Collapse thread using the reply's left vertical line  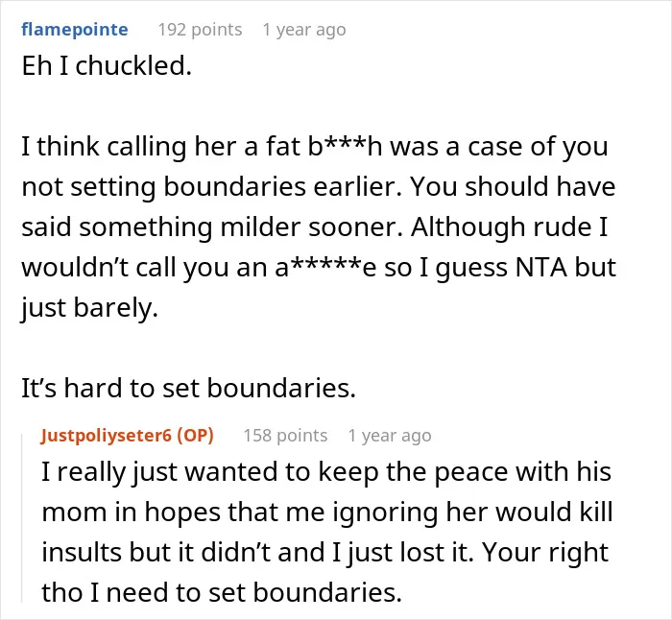click(x=22, y=517)
